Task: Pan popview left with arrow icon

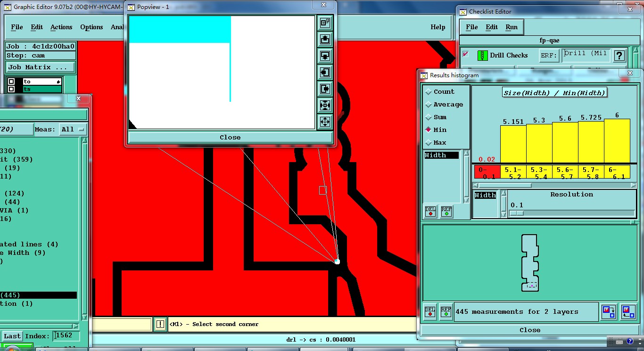Action: tap(325, 72)
